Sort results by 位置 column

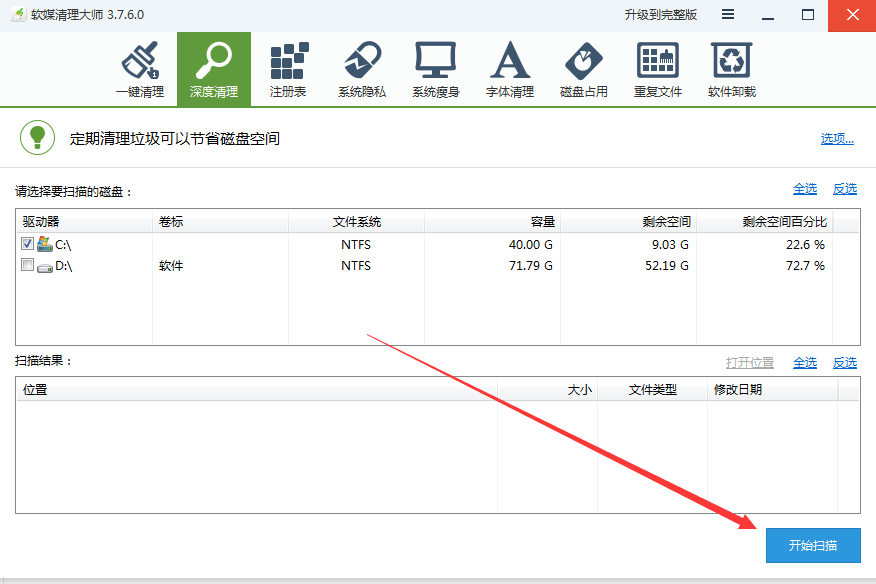coord(257,390)
